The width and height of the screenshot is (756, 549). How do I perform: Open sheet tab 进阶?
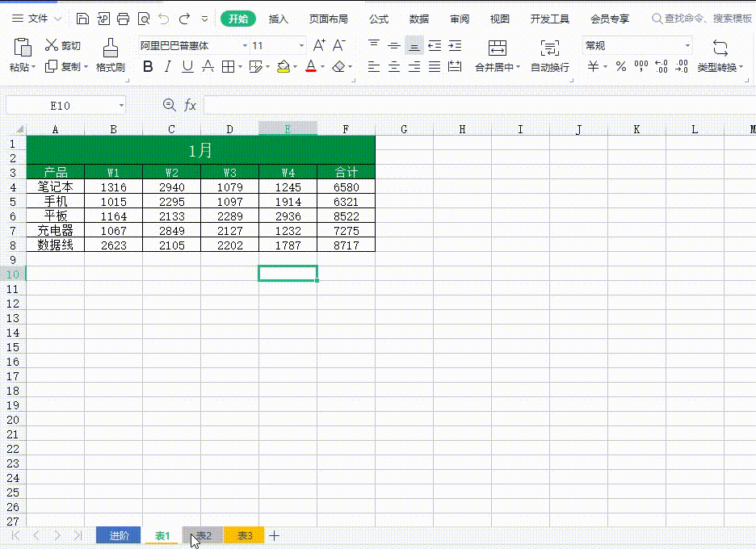[x=119, y=535]
